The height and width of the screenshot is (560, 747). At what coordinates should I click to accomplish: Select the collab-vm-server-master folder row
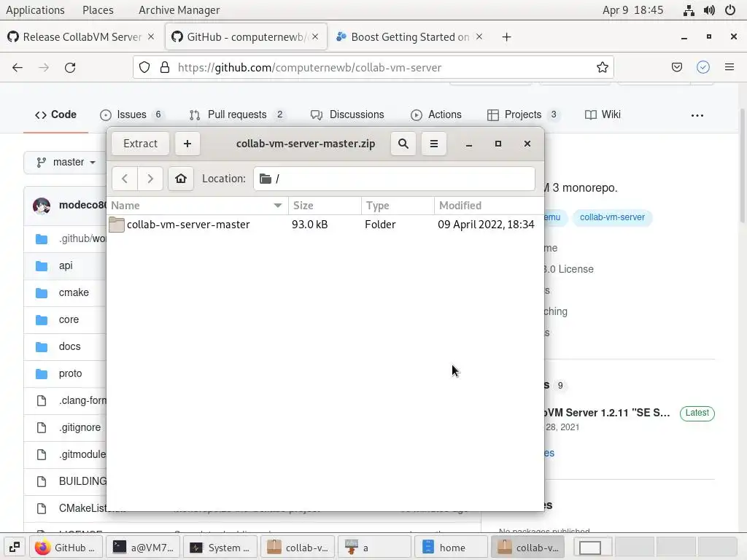[x=325, y=225]
